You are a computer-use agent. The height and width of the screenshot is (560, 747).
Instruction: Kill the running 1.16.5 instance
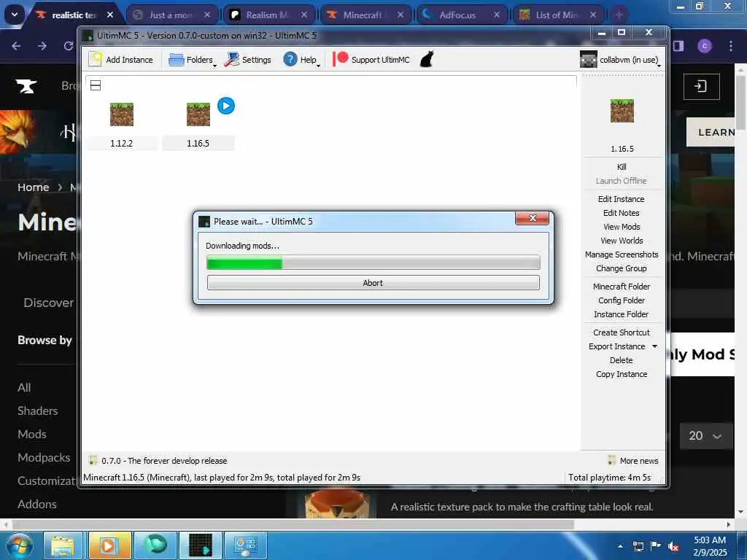click(622, 167)
